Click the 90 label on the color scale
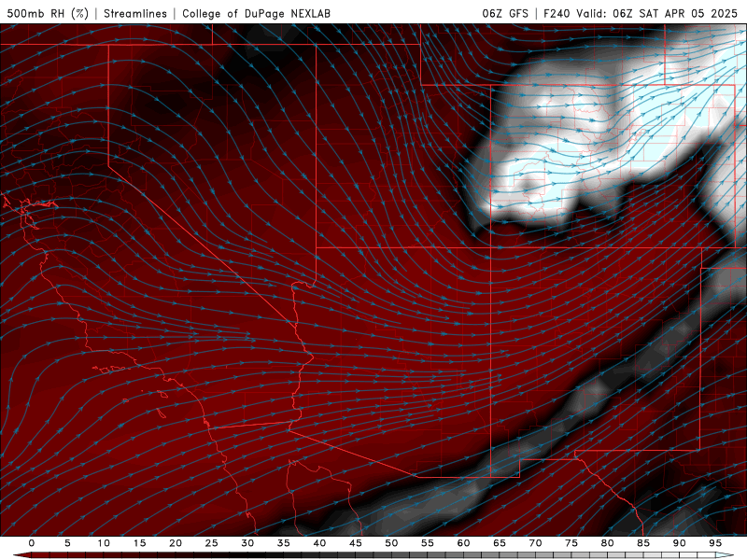 click(x=679, y=543)
